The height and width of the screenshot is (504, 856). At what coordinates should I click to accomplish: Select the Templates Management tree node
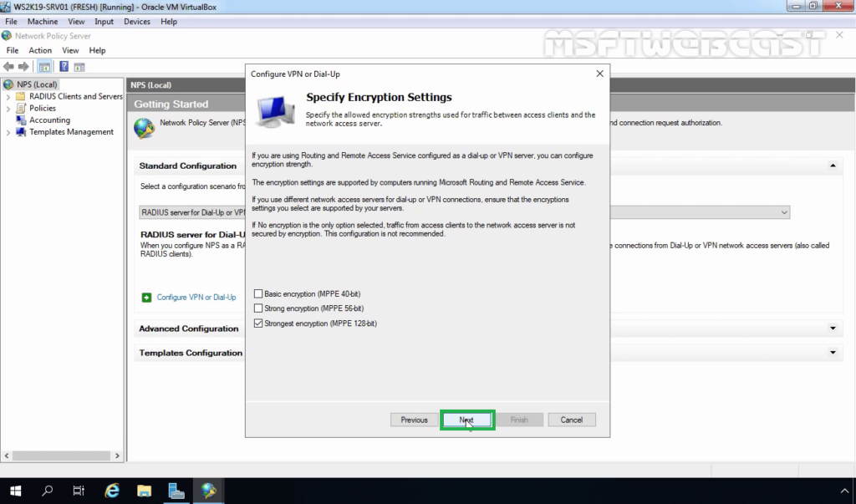click(71, 132)
